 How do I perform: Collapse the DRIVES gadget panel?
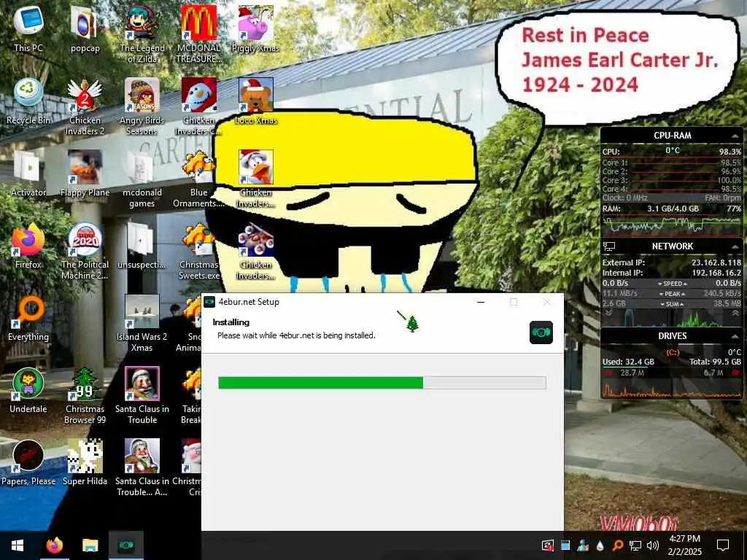pyautogui.click(x=735, y=337)
